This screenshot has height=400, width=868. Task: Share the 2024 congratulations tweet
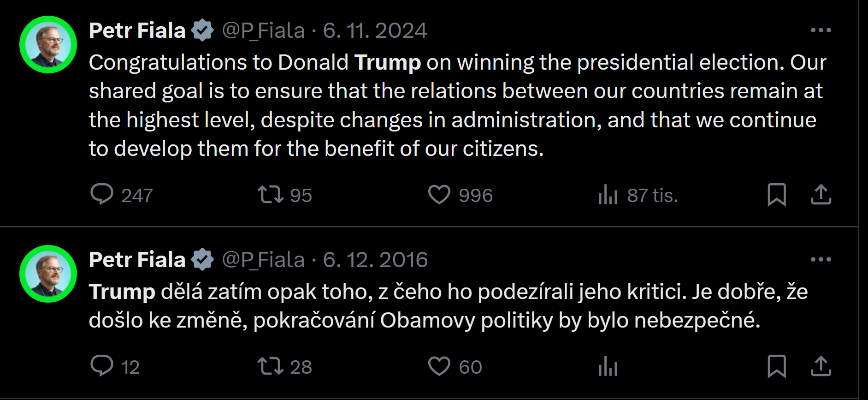click(821, 194)
